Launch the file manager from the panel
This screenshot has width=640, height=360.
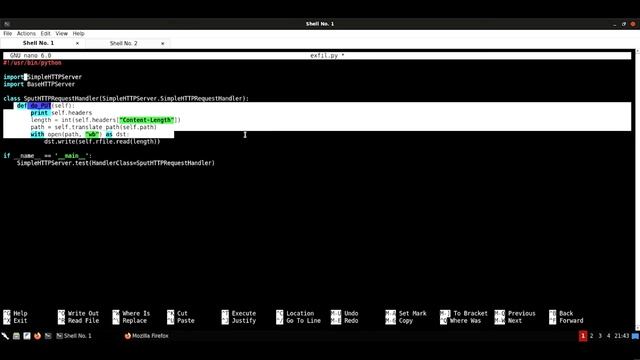[x=16, y=336]
